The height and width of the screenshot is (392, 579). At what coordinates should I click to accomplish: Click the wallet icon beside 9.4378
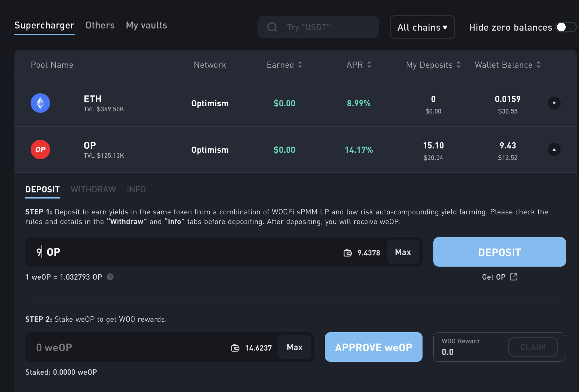point(348,253)
